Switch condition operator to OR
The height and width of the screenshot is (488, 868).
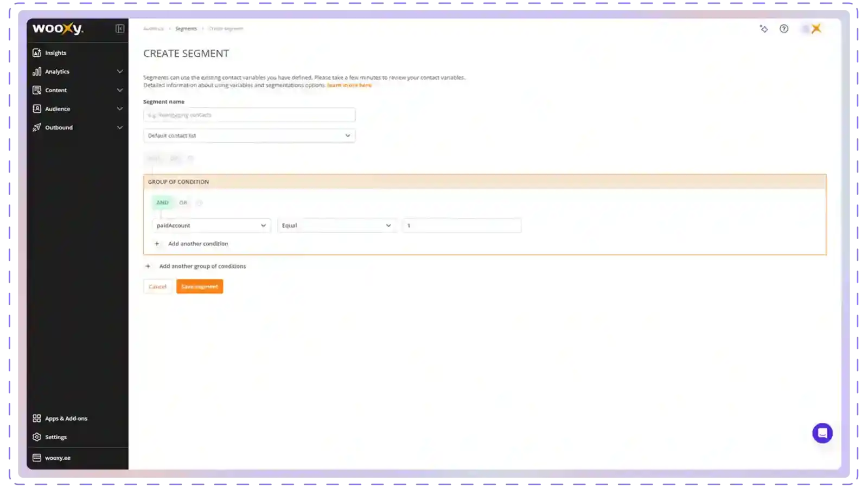pyautogui.click(x=183, y=203)
